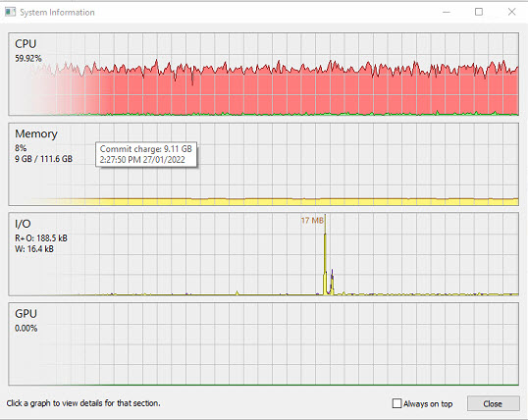Click the I/O R+O: 188.5 kB reading
528x420 pixels.
[x=41, y=238]
